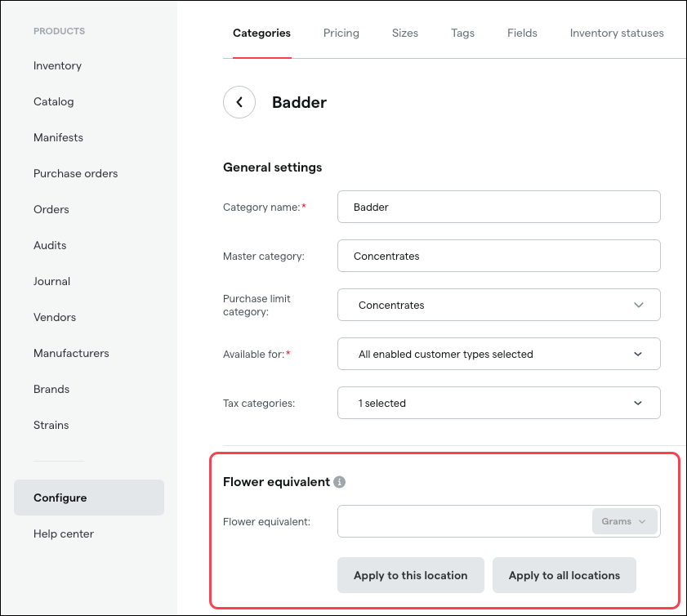Screen dimensions: 687x616
Task: Navigate to Purchase orders in sidebar
Action: coord(75,173)
